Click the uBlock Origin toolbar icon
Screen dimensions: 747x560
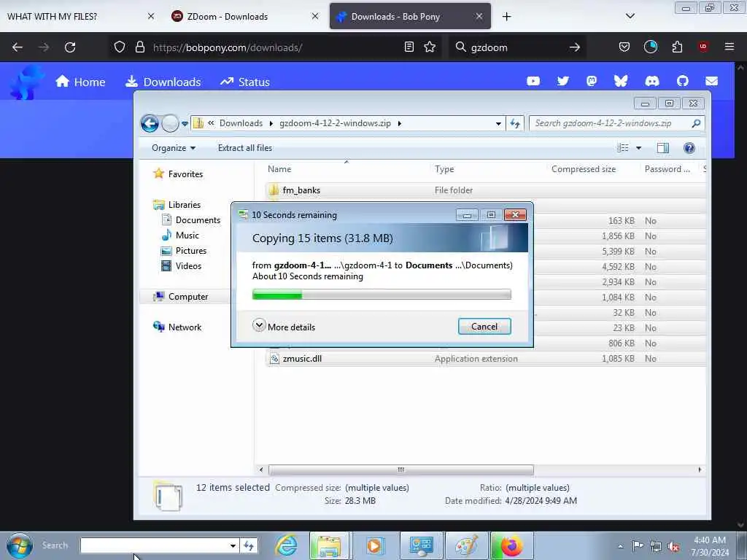703,47
